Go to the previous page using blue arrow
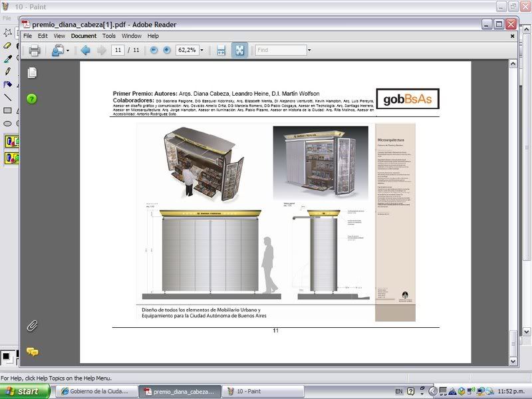The height and width of the screenshot is (399, 532). [x=85, y=51]
